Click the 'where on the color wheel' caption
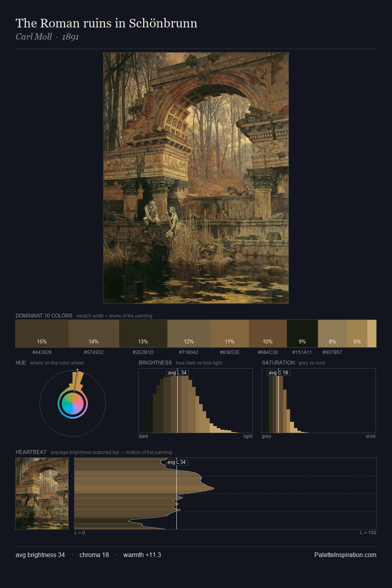Image resolution: width=392 pixels, height=588 pixels. coord(57,363)
